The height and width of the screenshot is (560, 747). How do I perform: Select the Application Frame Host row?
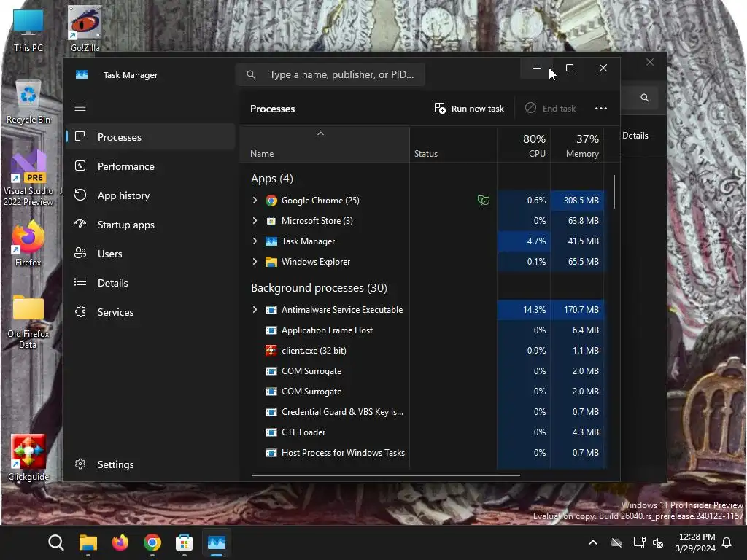422,330
